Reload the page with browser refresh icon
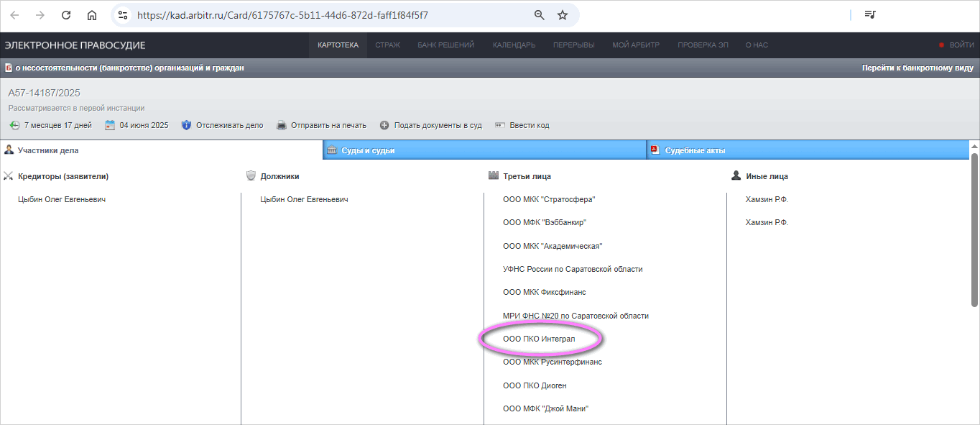980x425 pixels. tap(66, 15)
